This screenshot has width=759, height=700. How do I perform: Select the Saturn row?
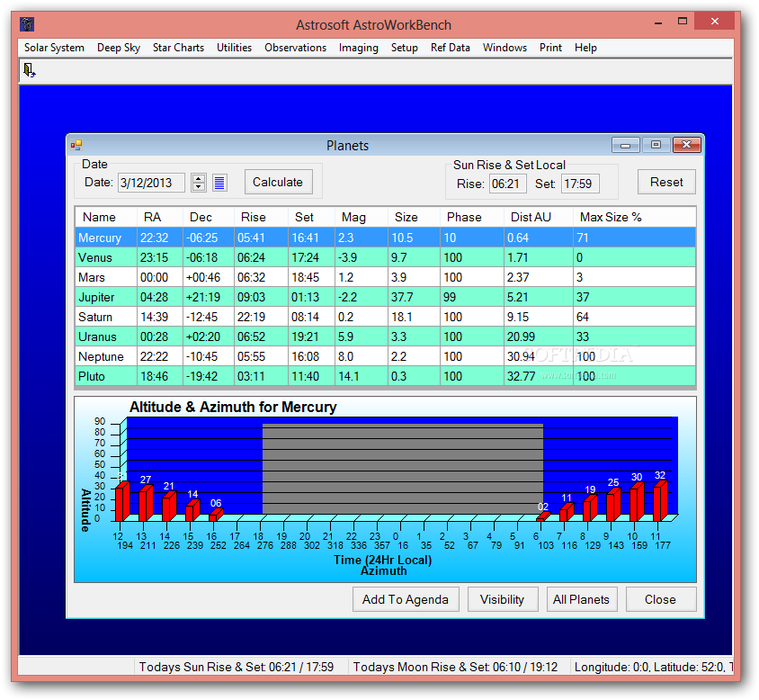point(385,317)
